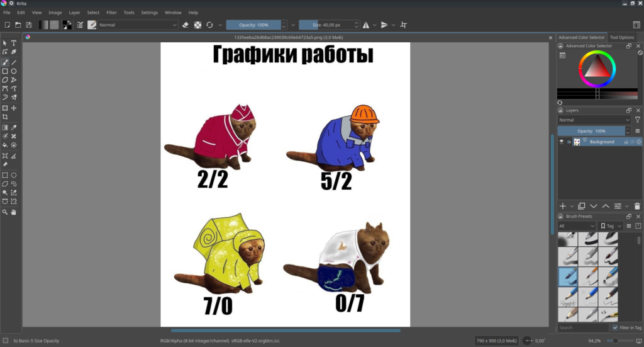The image size is (644, 347).
Task: Select the Move tool
Action: pyautogui.click(x=14, y=108)
